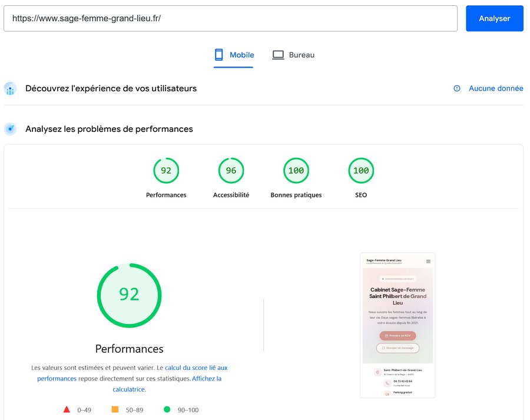This screenshot has width=530, height=420.
Task: Click the mobile site preview thumbnail
Action: 397,325
